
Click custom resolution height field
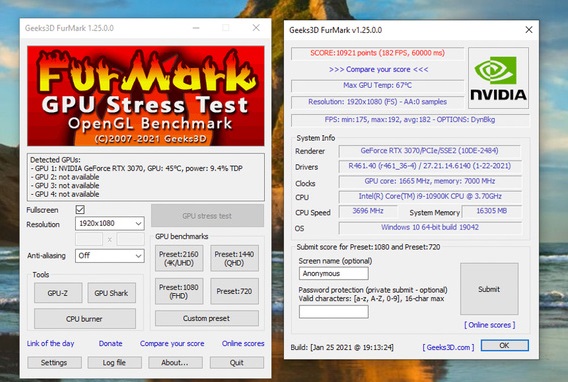130,239
